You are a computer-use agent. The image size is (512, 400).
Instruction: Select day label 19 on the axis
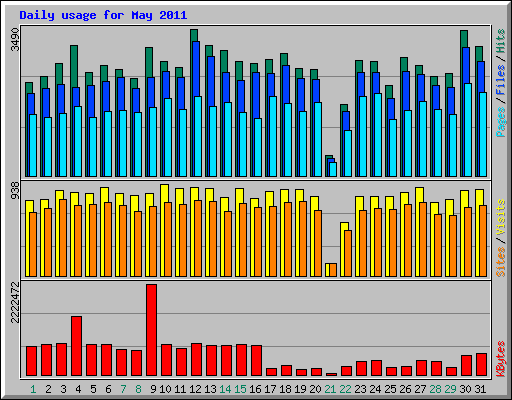click(x=300, y=389)
